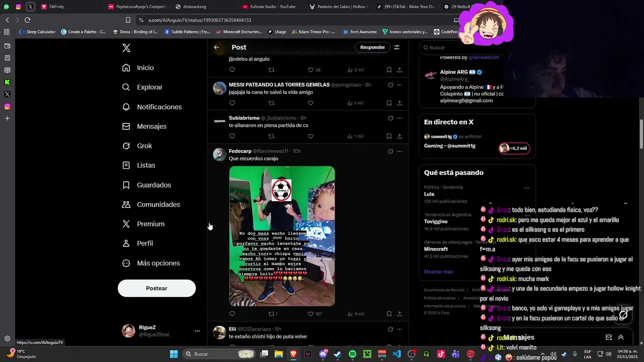Open Instagram pinned tab

[x=18, y=7]
